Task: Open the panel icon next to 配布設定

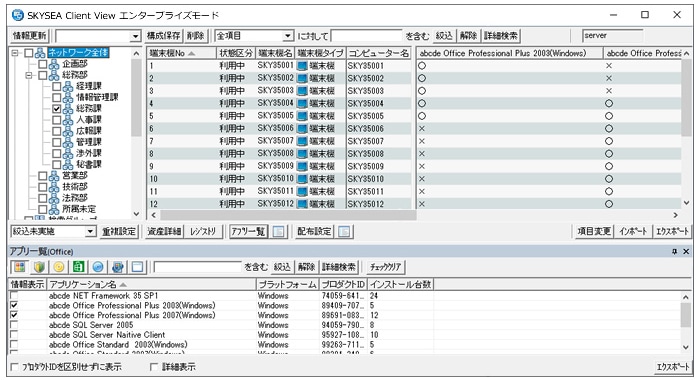Action: pyautogui.click(x=344, y=231)
